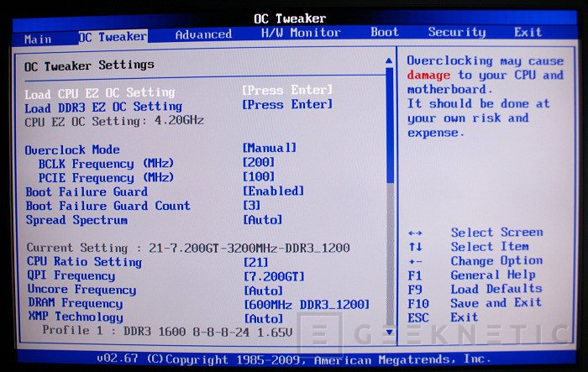Click the F10 Save and Exit entry

coord(475,303)
